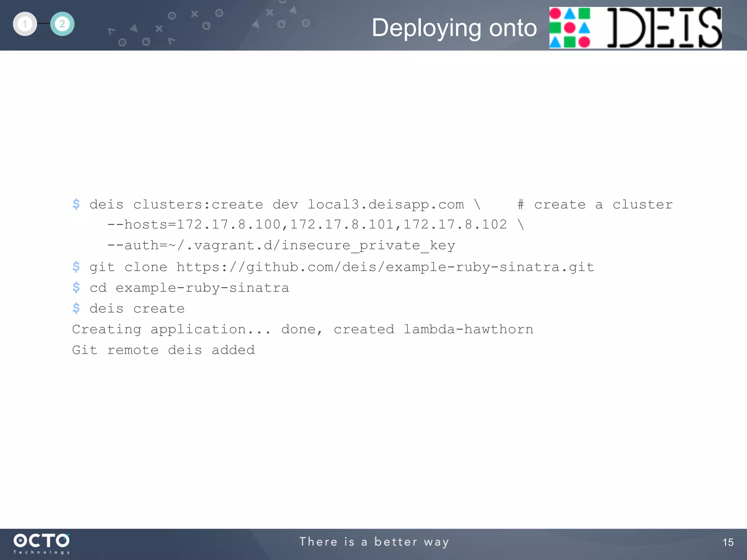747x560 pixels.
Task: Click the 'Git remote deis added' line
Action: pyautogui.click(x=163, y=350)
